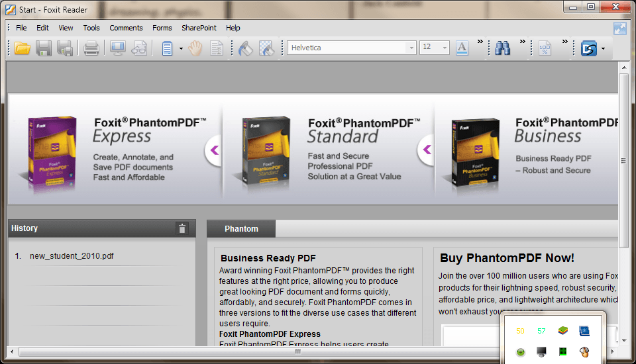Open the font size 12 dropdown
This screenshot has height=364, width=636.
445,48
